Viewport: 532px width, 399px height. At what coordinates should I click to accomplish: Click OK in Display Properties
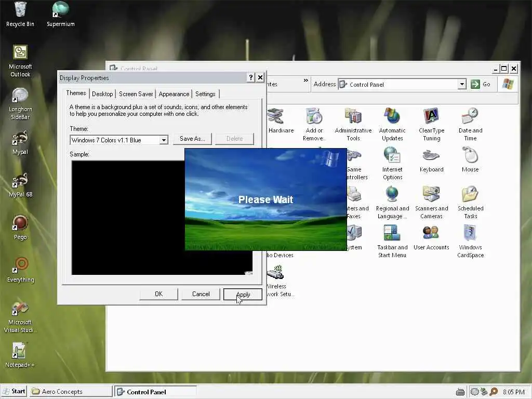click(x=158, y=294)
